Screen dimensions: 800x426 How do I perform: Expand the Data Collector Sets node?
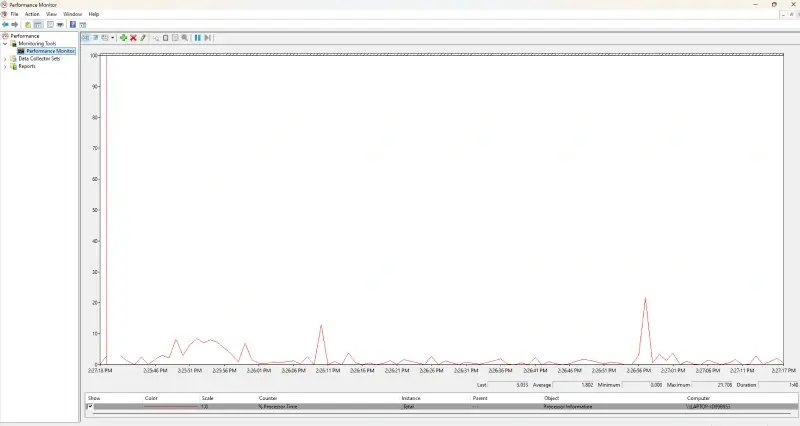(5, 59)
